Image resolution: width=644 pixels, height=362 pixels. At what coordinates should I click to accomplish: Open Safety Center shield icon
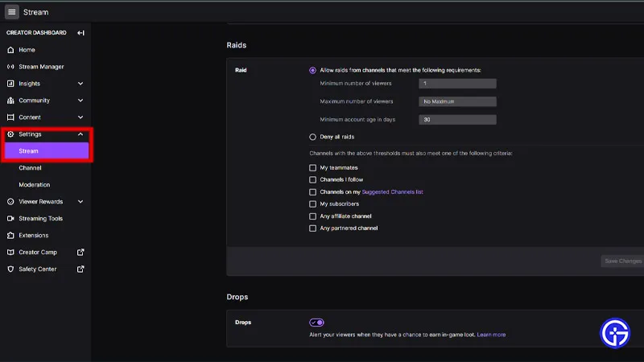click(10, 269)
